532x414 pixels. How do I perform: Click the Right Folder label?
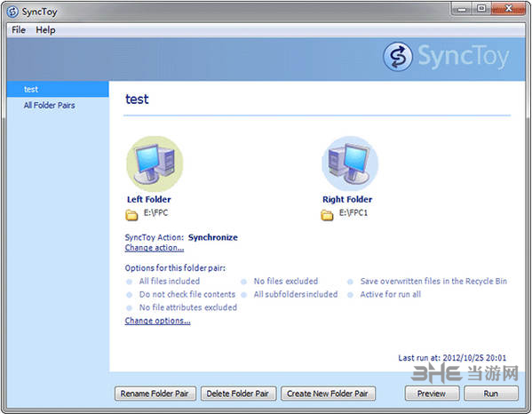[x=347, y=200]
